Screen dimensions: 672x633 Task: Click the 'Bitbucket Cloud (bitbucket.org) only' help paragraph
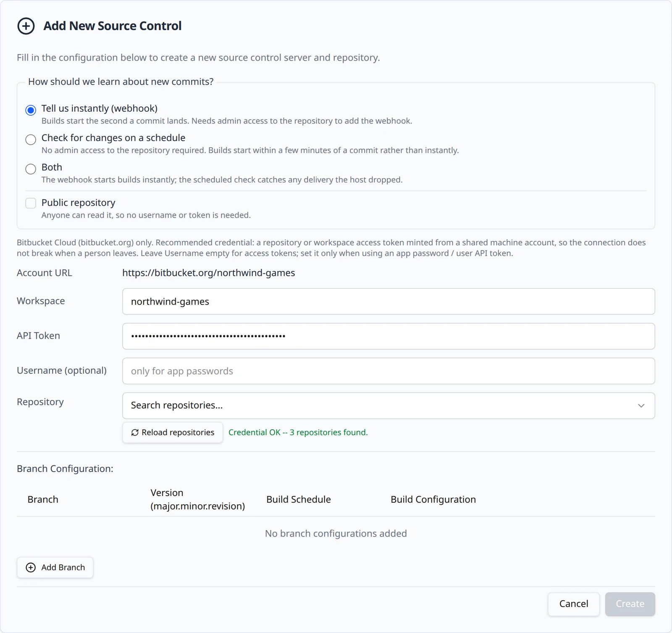(x=331, y=248)
